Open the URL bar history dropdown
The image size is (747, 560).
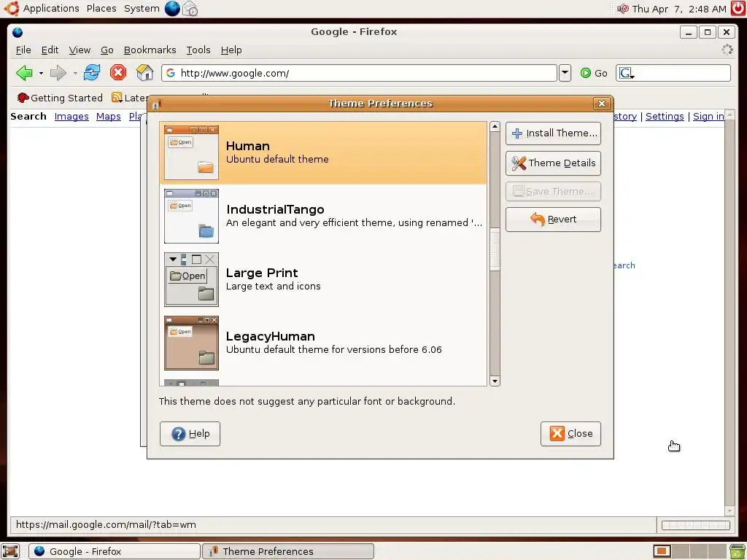(x=565, y=73)
